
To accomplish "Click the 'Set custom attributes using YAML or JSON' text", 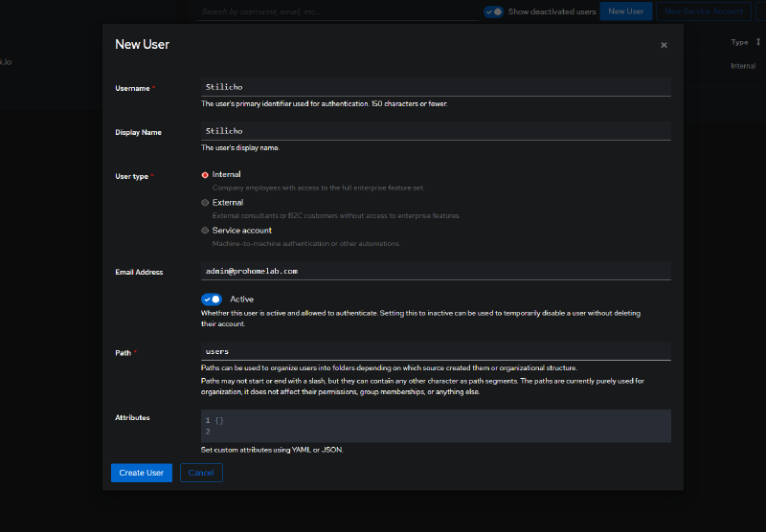I will pyautogui.click(x=272, y=450).
